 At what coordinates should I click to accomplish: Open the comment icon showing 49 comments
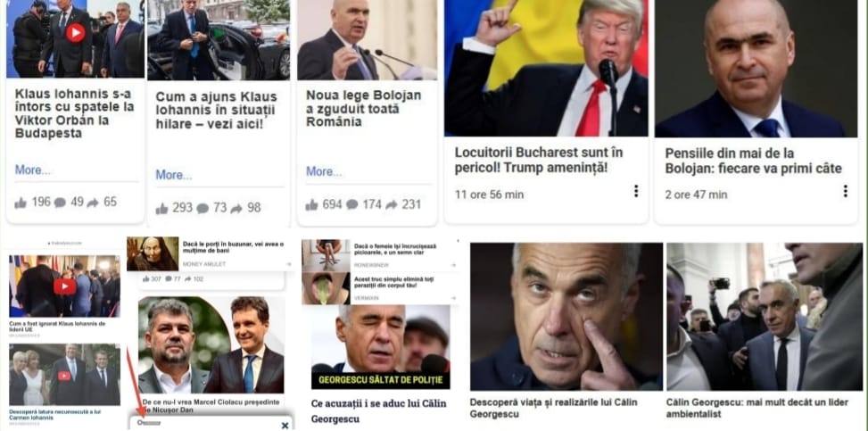(60, 203)
